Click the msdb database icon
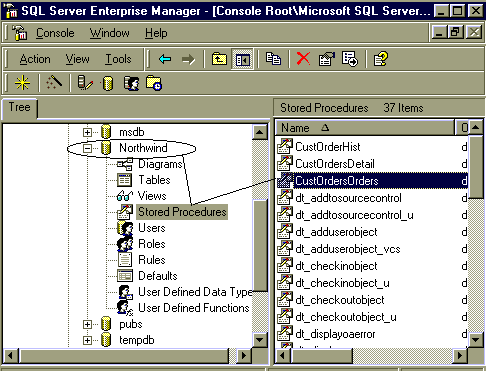This screenshot has height=371, width=486. [106, 132]
